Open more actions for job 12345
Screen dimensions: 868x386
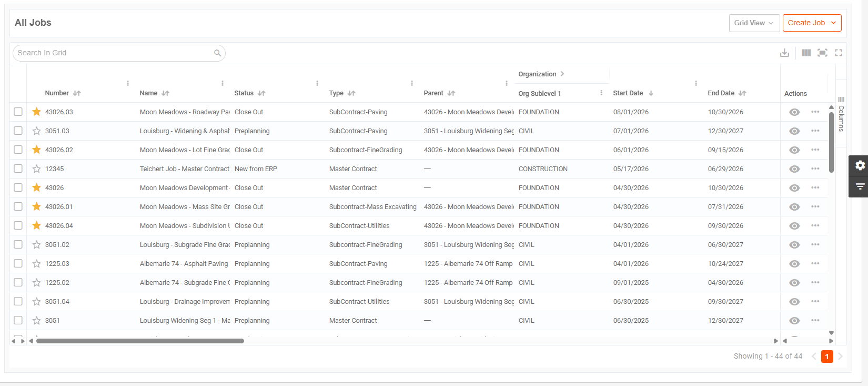coord(815,169)
